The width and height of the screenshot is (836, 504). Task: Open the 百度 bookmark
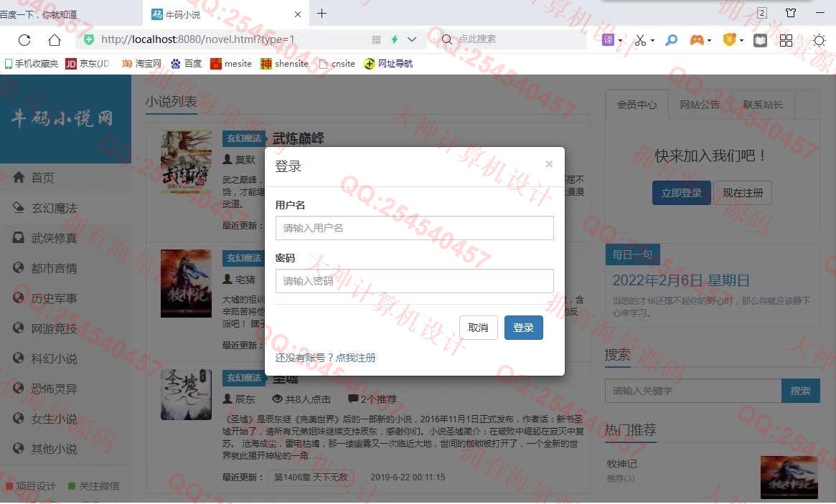pyautogui.click(x=186, y=63)
